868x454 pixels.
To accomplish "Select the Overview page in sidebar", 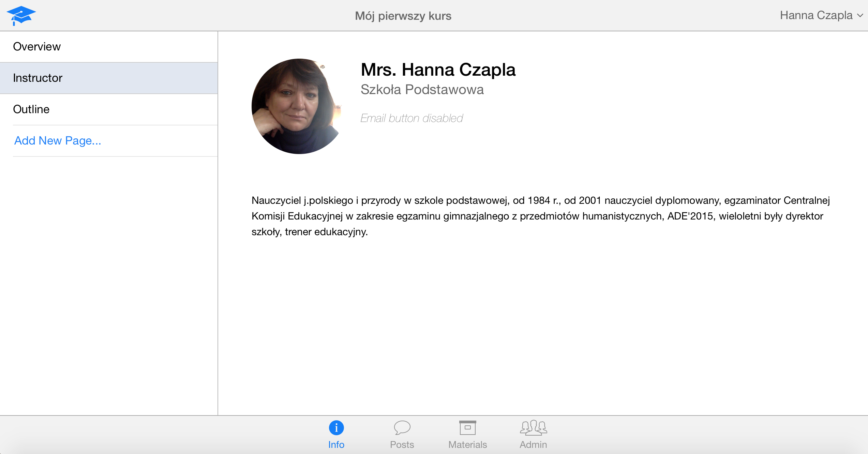I will (37, 47).
